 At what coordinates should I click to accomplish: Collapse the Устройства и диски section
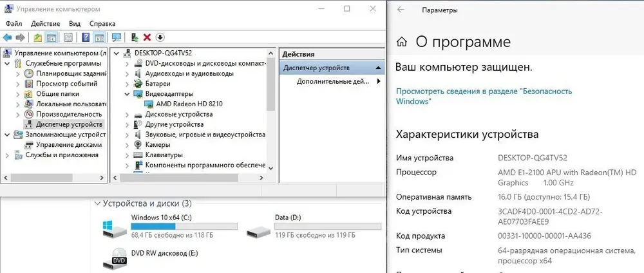(97, 203)
